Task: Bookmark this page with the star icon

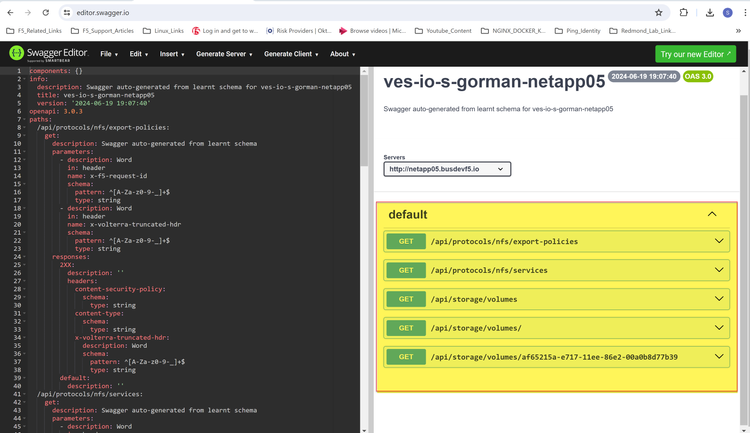Action: (x=658, y=13)
